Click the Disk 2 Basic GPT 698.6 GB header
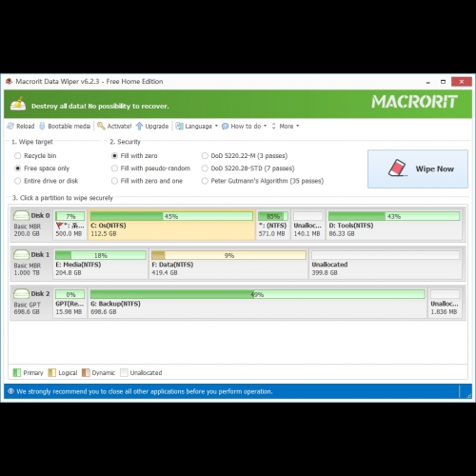Screen dimensions: 476x476 tap(31, 303)
